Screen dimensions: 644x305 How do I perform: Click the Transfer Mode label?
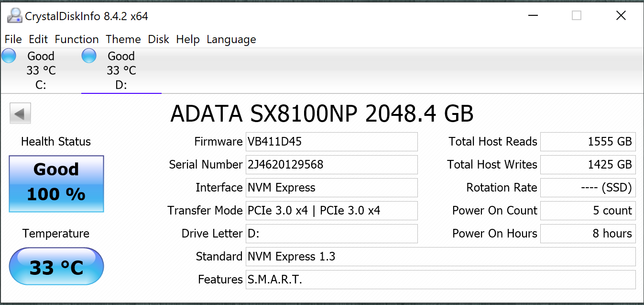(x=205, y=211)
